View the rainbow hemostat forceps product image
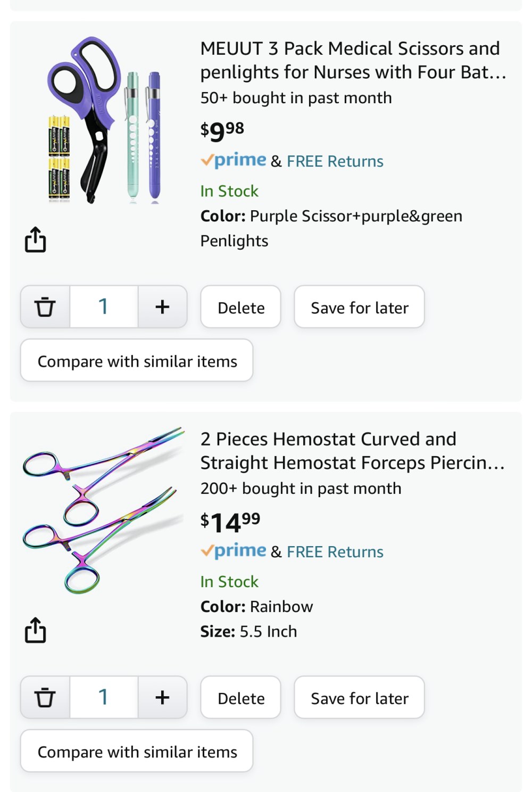The width and height of the screenshot is (532, 792). [103, 510]
